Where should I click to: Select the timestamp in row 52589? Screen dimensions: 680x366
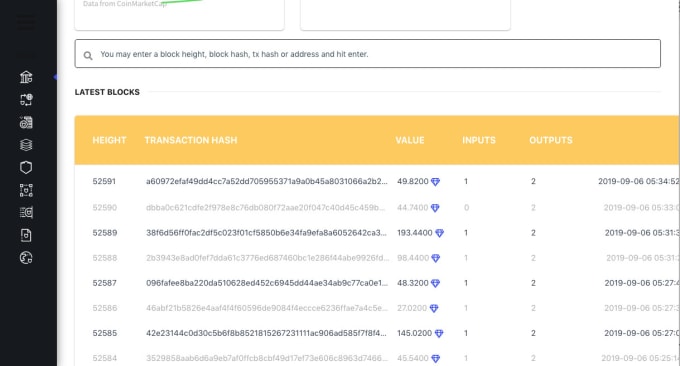pyautogui.click(x=642, y=233)
